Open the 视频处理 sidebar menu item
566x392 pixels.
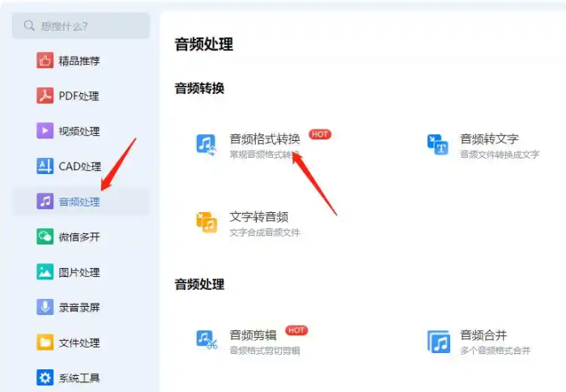[x=81, y=130]
